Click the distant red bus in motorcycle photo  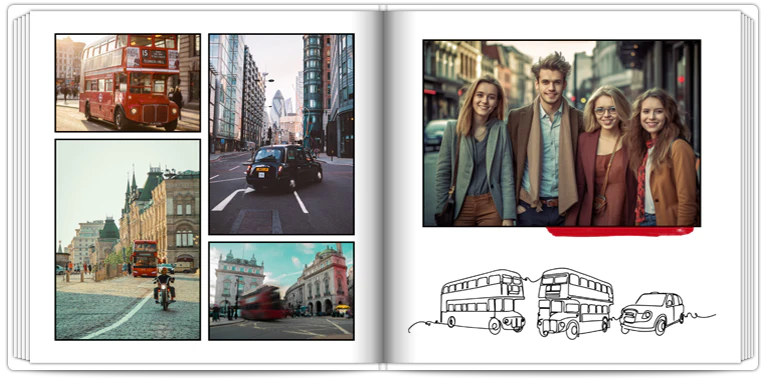[145, 258]
